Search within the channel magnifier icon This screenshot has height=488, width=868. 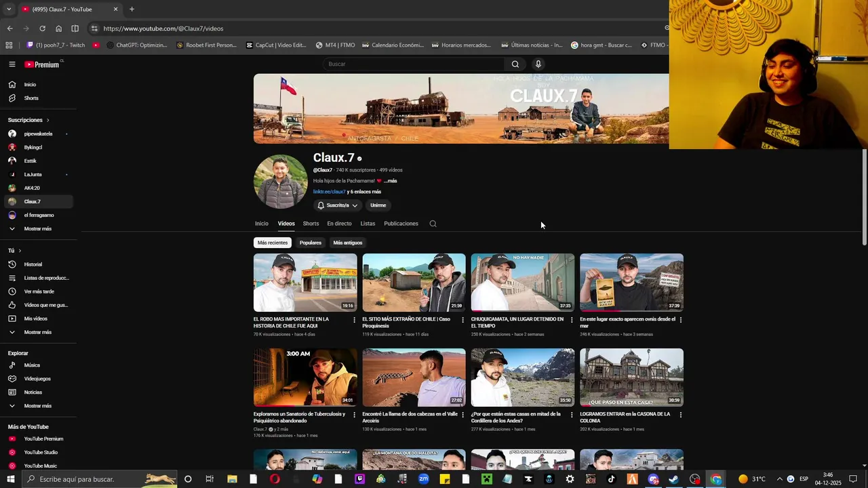pos(433,224)
